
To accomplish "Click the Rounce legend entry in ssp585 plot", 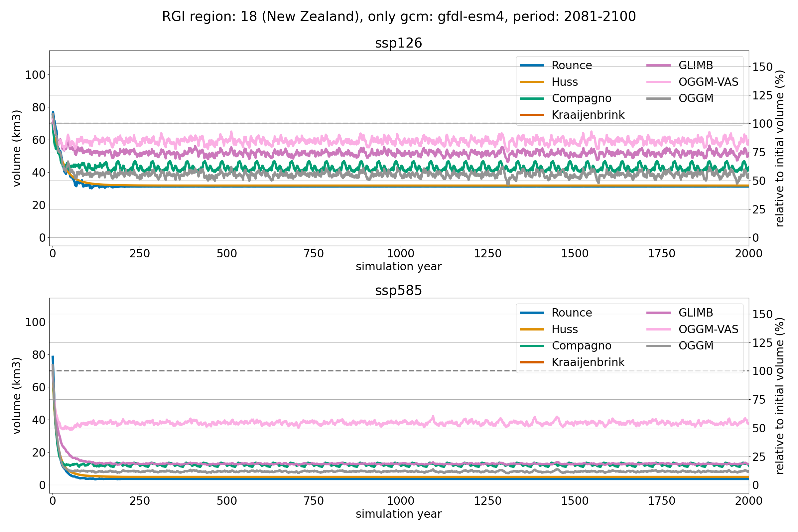I will [x=571, y=313].
